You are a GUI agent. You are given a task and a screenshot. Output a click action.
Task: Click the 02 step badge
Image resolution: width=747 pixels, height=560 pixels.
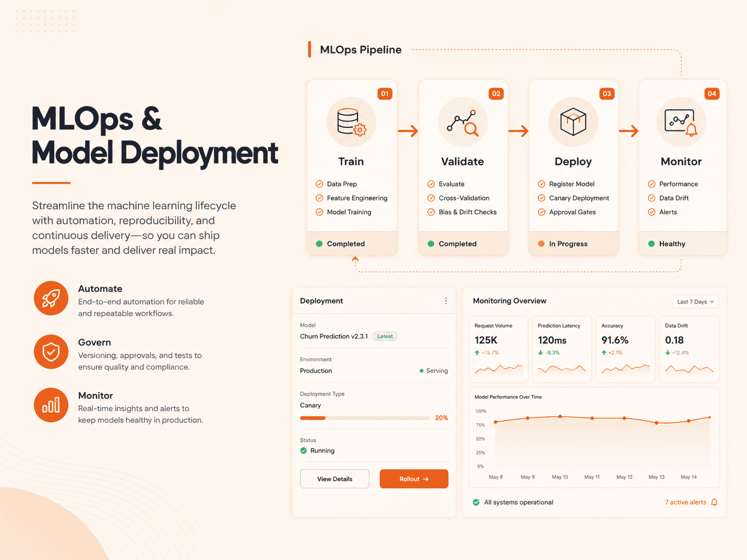[496, 93]
